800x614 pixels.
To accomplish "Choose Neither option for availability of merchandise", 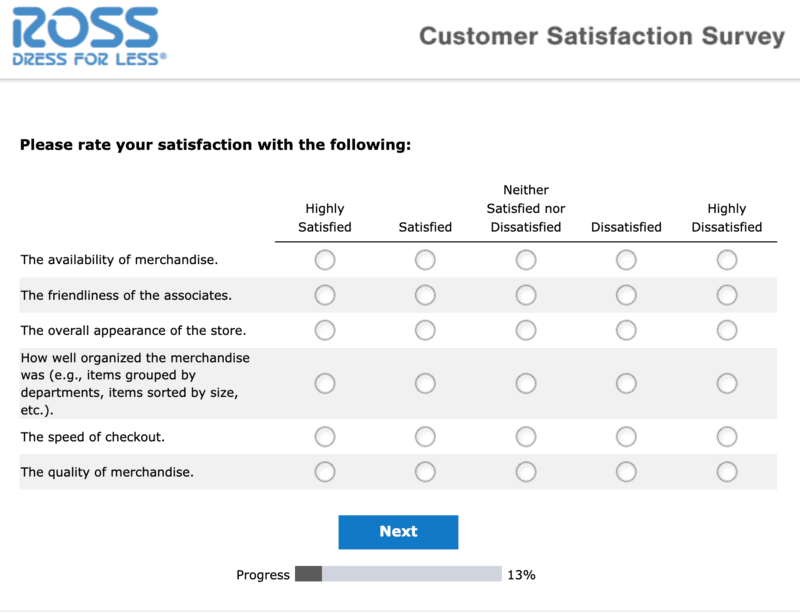I will coord(526,260).
